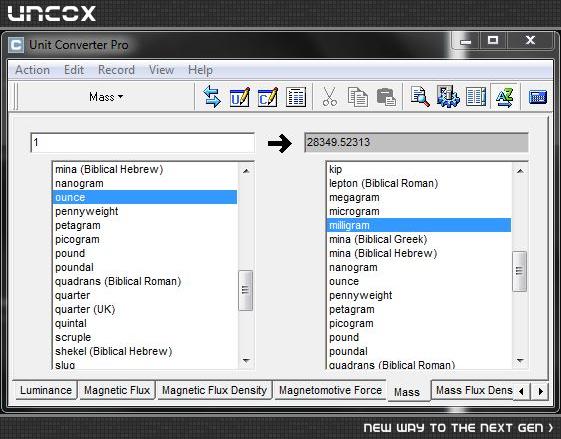Screen dimensions: 561x439
Task: Select "kip" in the right list
Action: point(419,169)
